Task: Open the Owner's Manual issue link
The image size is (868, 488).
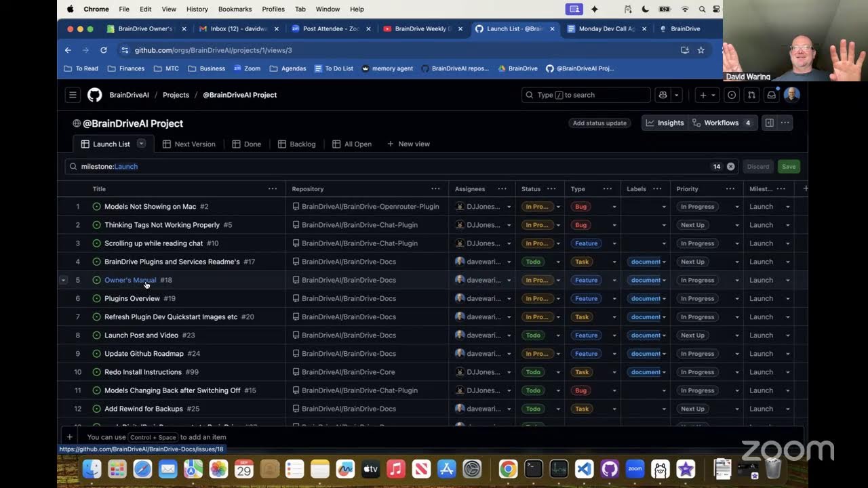Action: [130, 280]
